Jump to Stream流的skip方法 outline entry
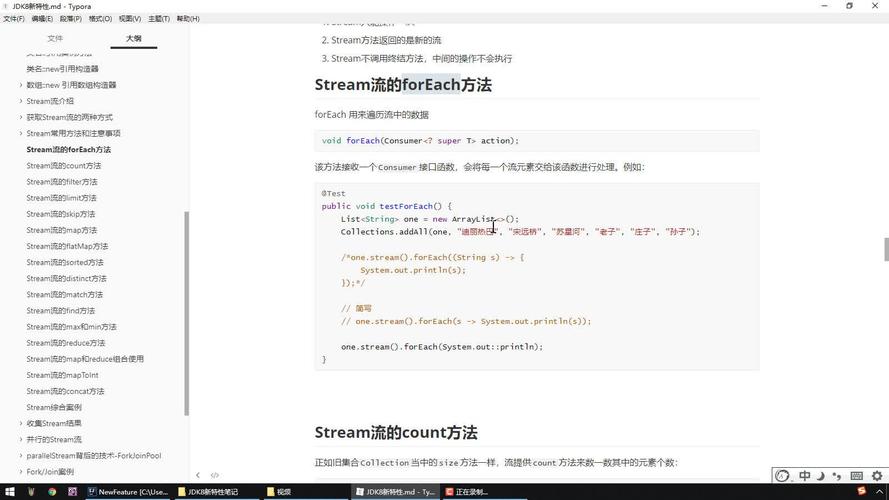Viewport: 889px width, 500px height. click(61, 214)
